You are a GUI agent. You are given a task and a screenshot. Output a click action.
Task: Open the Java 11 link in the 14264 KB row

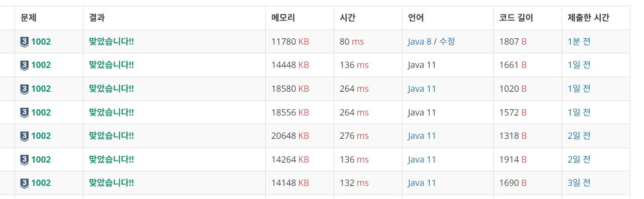tap(422, 160)
